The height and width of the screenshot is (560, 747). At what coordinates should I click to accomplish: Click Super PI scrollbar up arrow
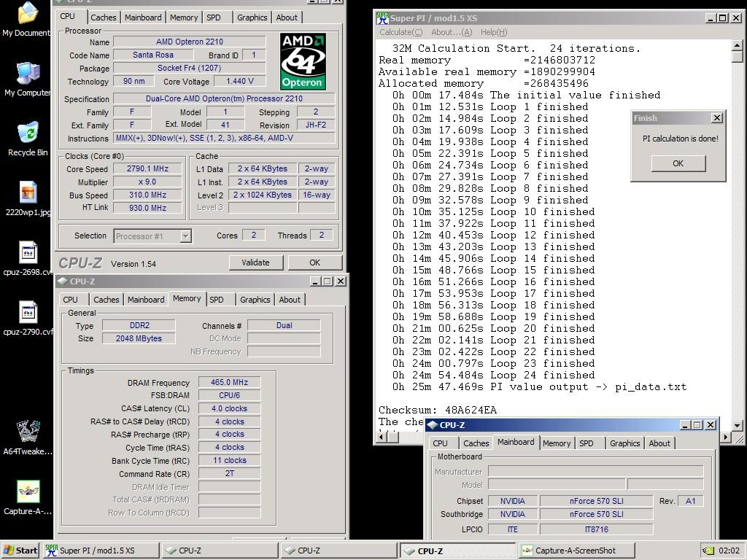(737, 46)
